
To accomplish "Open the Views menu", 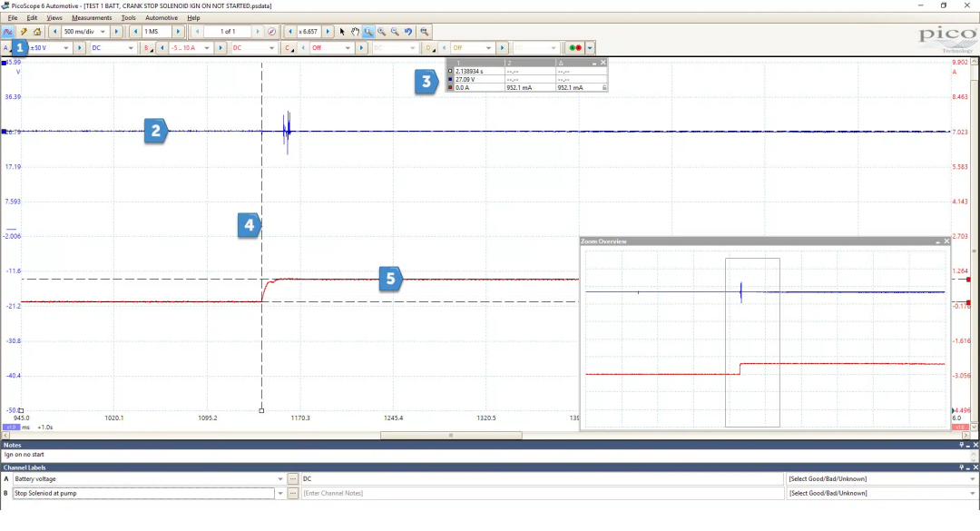I will (54, 17).
